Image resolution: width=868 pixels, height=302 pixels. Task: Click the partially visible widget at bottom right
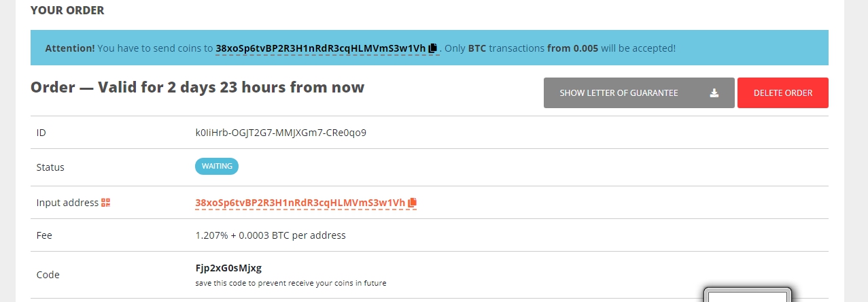(x=747, y=295)
